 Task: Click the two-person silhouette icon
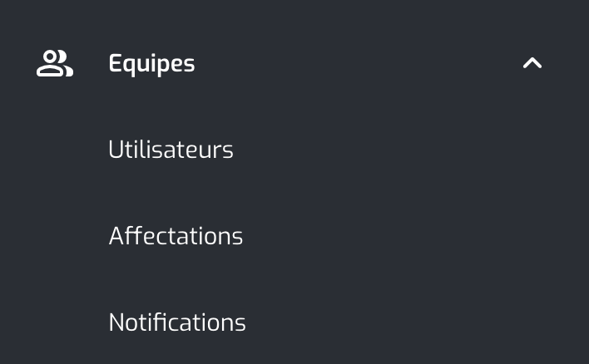tap(55, 63)
